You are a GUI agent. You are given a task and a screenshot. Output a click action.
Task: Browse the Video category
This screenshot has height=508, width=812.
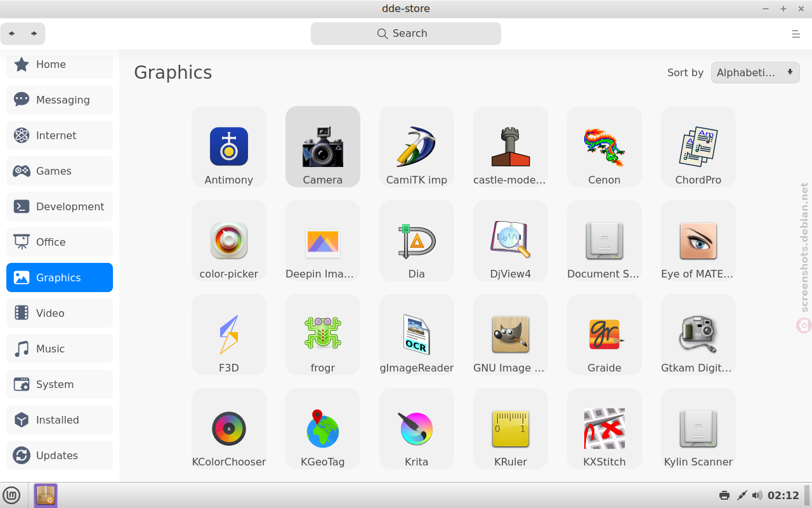pyautogui.click(x=60, y=313)
